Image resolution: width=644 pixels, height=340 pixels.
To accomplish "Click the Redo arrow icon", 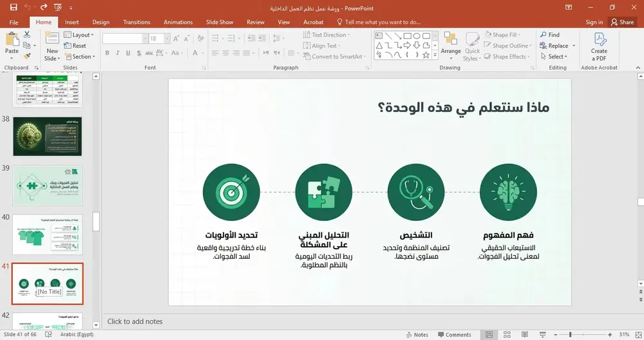I will click(44, 7).
